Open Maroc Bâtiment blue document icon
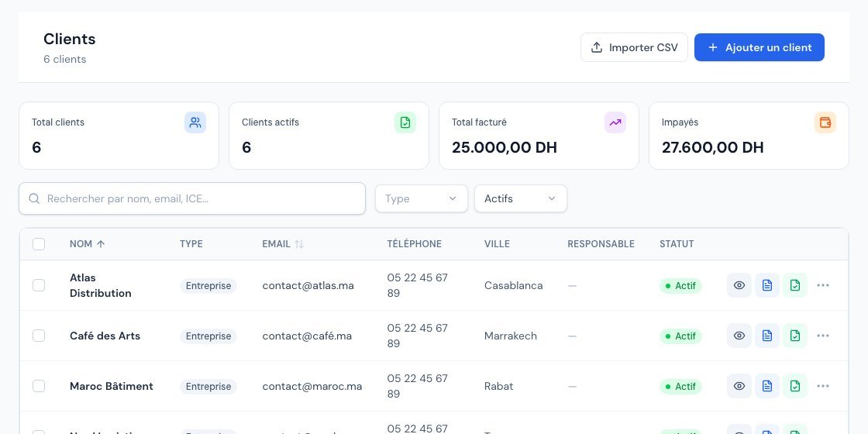 click(x=766, y=386)
